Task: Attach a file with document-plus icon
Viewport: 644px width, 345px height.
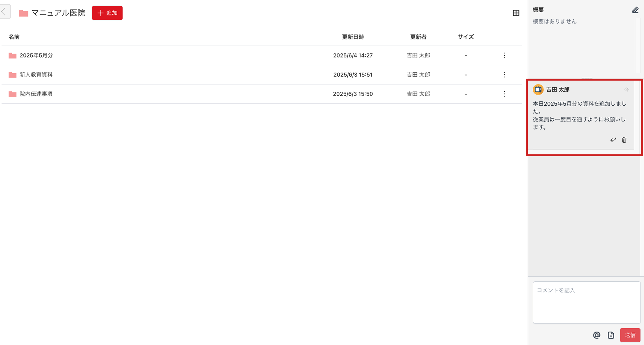Action: pos(611,335)
